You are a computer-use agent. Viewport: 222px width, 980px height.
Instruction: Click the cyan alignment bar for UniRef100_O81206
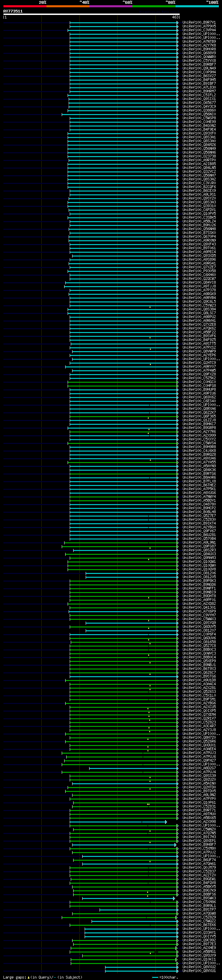point(132,573)
